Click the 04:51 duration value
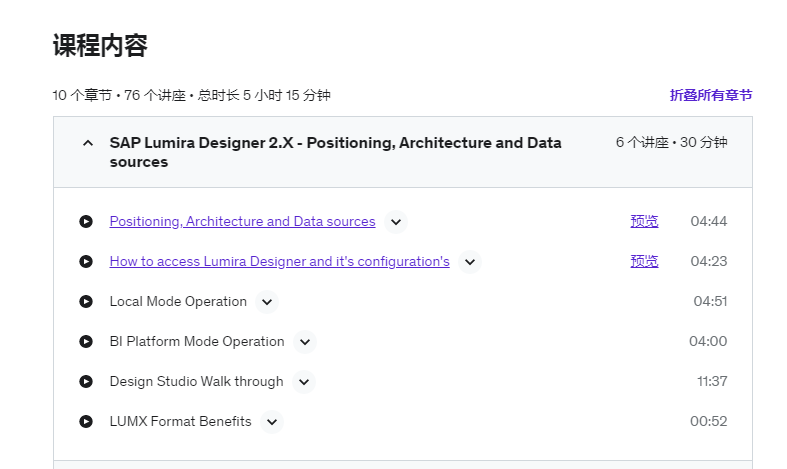787x469 pixels. 710,301
